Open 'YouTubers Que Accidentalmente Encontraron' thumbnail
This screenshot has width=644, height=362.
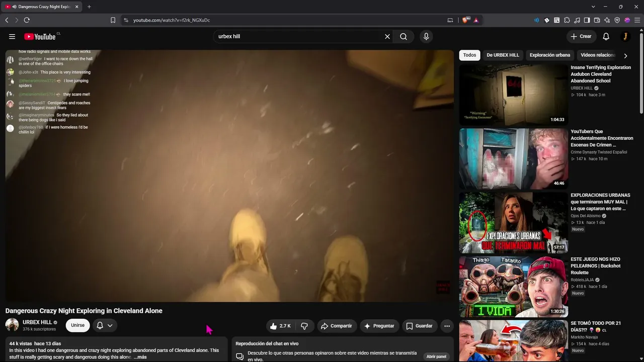[513, 158]
